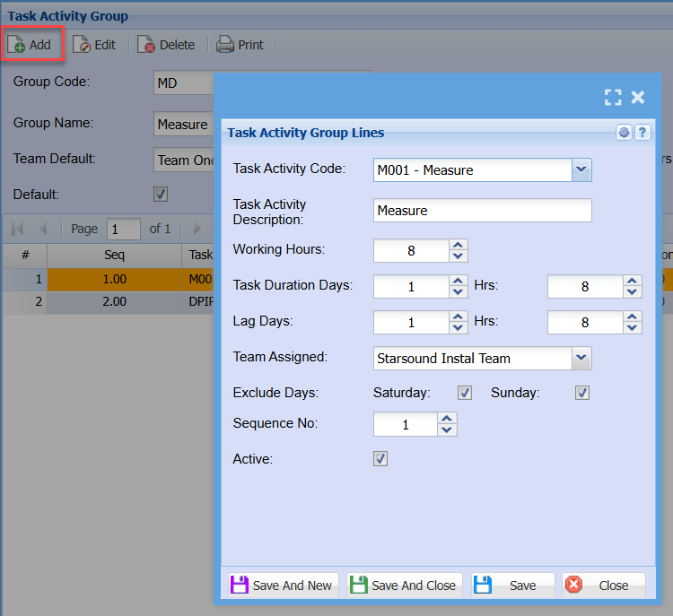673x616 pixels.
Task: Toggle the Sunday exclude checkbox
Action: click(x=582, y=393)
